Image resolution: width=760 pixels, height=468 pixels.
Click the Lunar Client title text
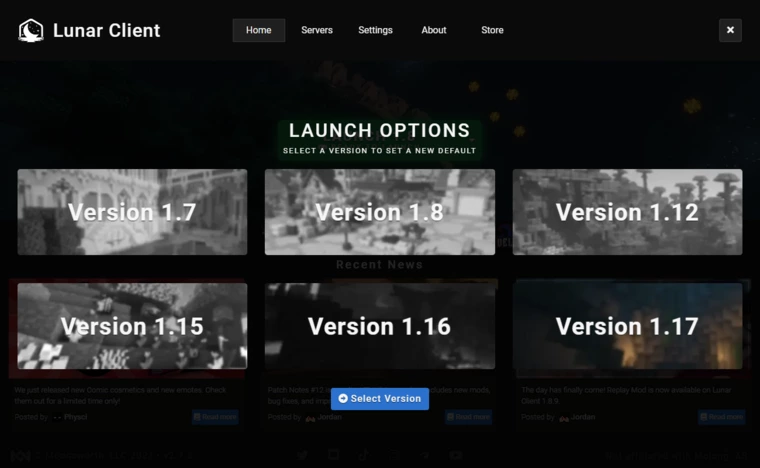click(107, 31)
